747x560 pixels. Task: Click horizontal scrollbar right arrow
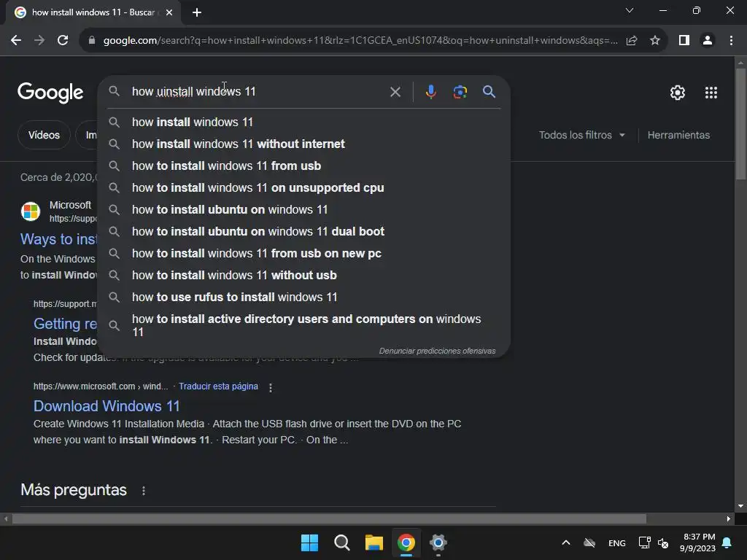(729, 518)
